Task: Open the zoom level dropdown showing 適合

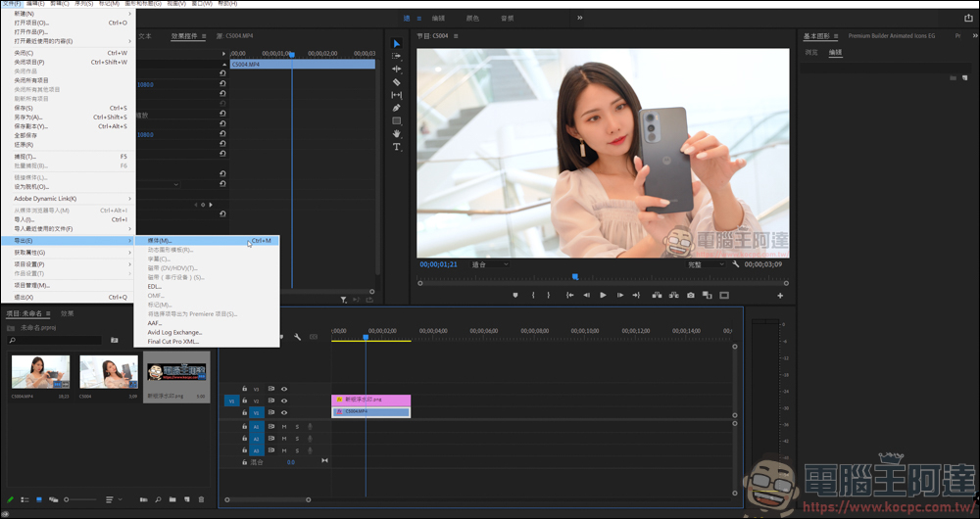Action: pos(490,264)
